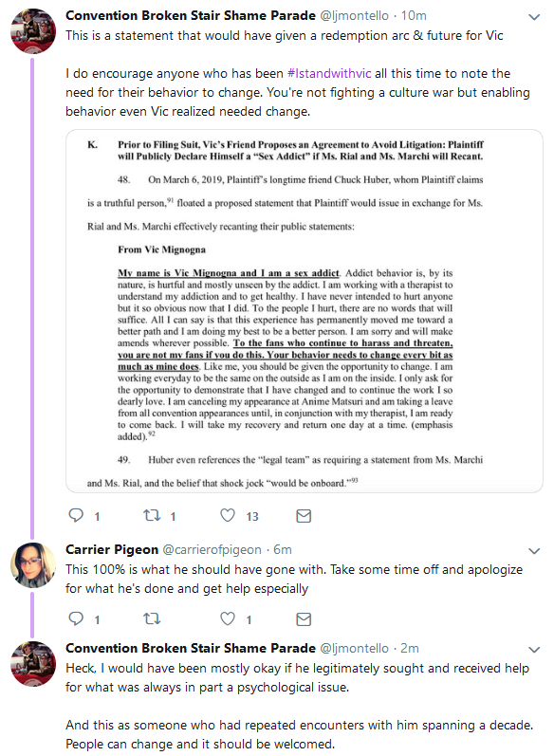Expand options chevron on Carrier Pigeon's tweet

click(534, 551)
